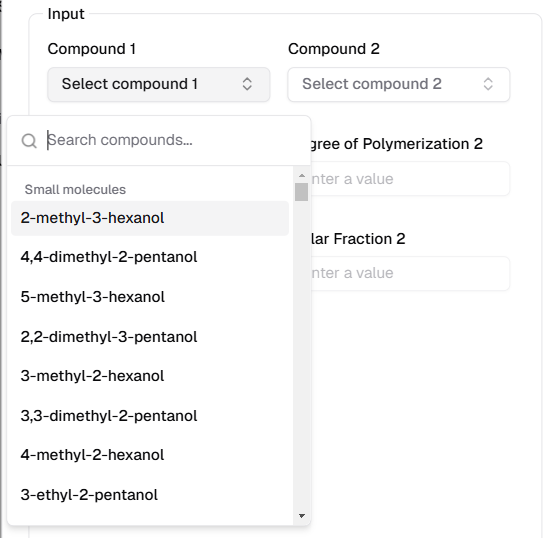
Task: Click the scrollbar up arrow
Action: (302, 175)
